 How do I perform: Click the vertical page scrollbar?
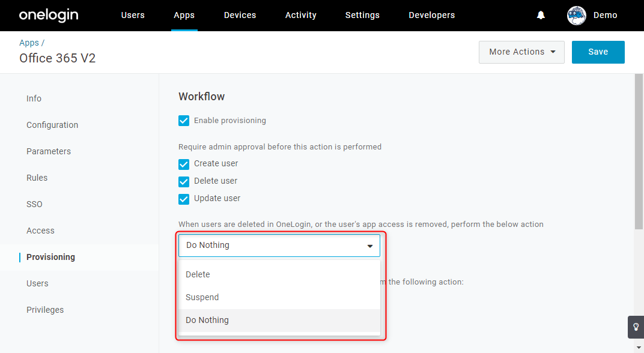(639, 152)
